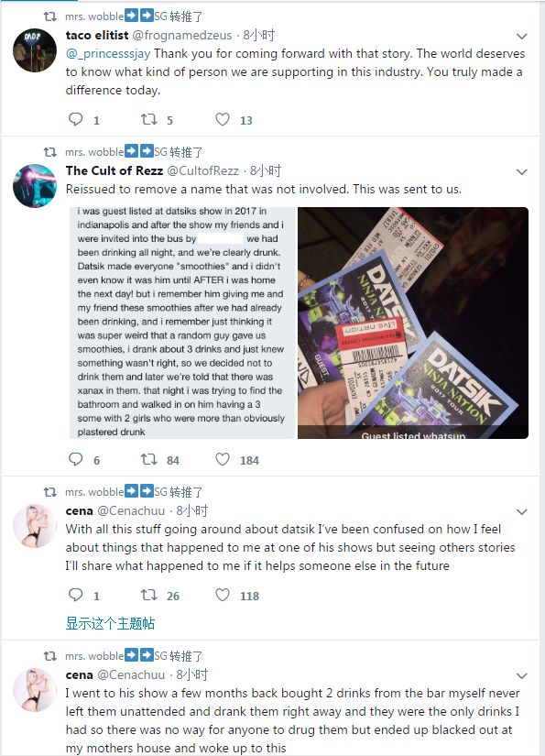The image size is (545, 756).
Task: Open chevron menu on Cult of Rezz tweet
Action: click(521, 171)
